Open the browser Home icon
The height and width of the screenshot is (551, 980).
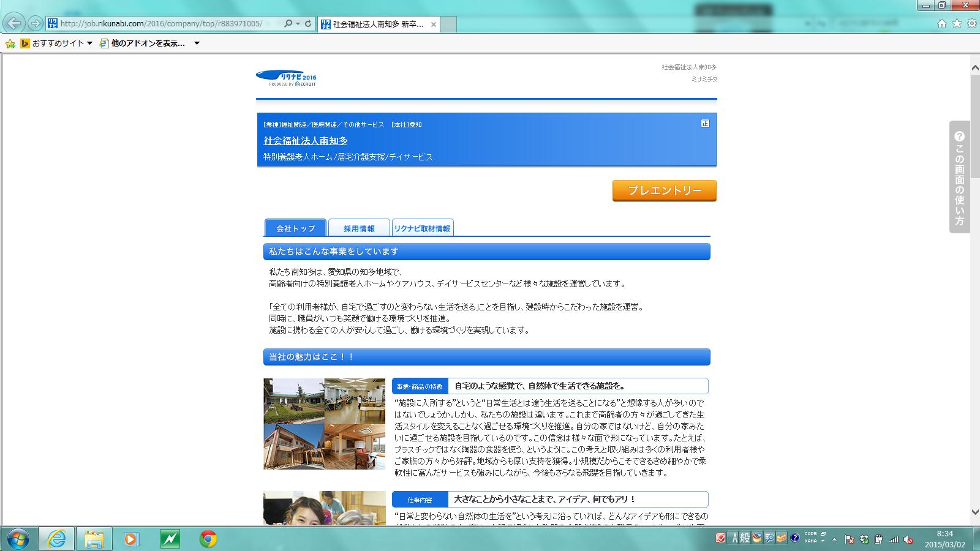[942, 24]
